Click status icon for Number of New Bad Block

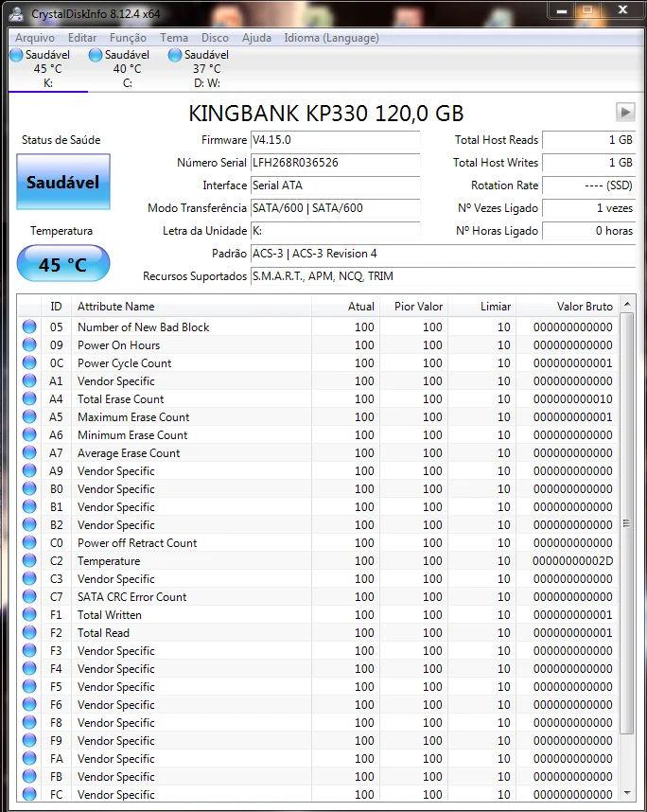click(29, 327)
